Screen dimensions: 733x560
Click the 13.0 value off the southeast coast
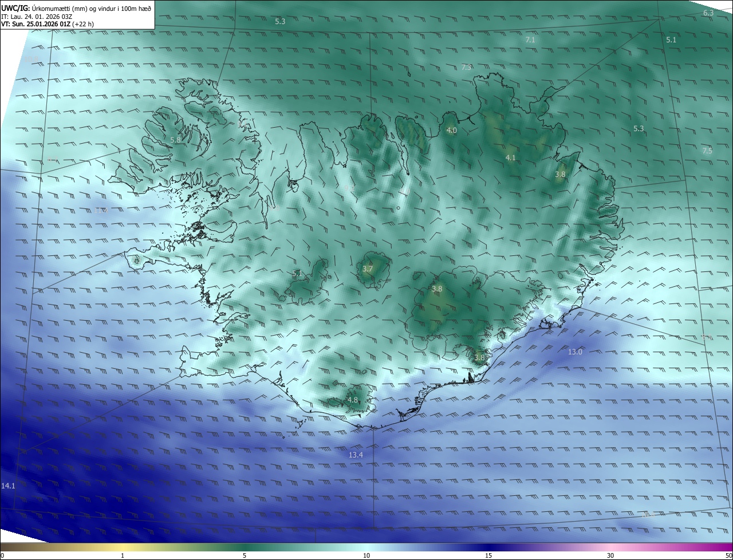575,352
